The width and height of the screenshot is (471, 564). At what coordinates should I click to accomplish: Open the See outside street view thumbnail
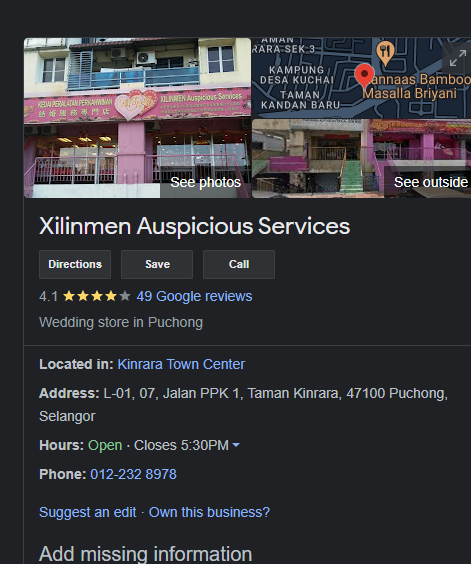click(362, 159)
